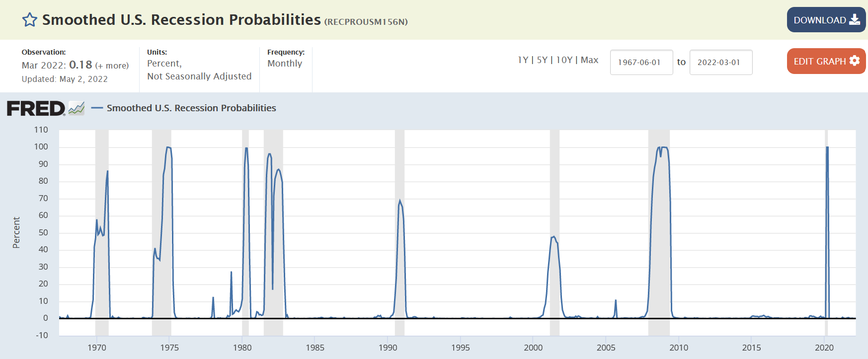Open the (+ more) observations link
The height and width of the screenshot is (359, 868).
(x=112, y=66)
